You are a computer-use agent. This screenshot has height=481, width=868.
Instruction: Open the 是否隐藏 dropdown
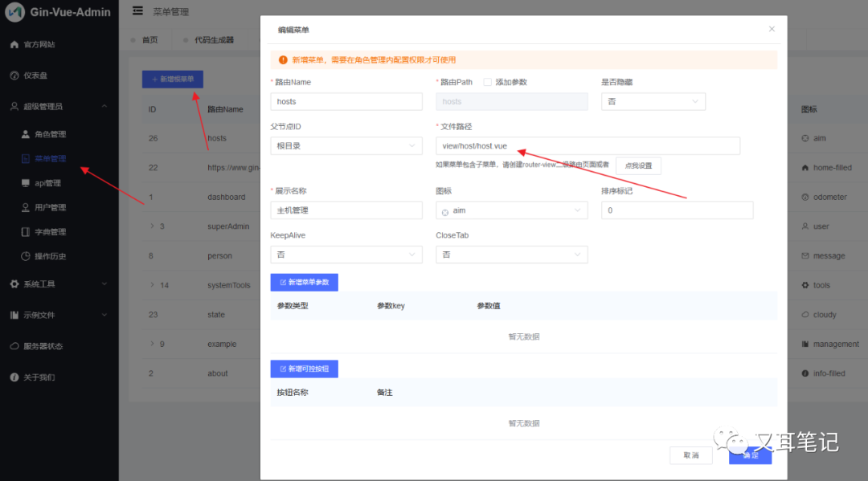(653, 102)
